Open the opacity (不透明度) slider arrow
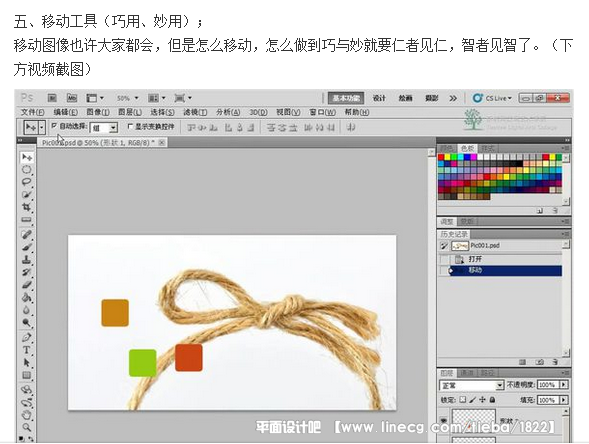Image resolution: width=589 pixels, height=444 pixels. click(564, 385)
